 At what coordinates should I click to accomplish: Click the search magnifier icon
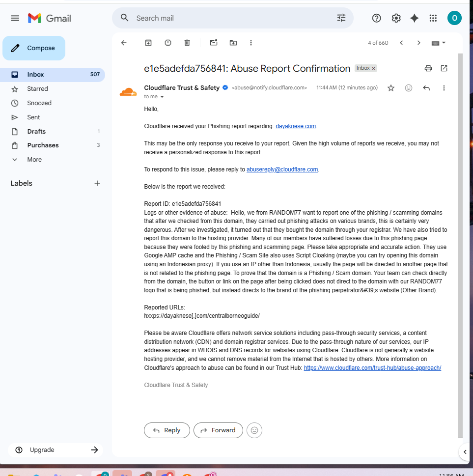pos(124,18)
